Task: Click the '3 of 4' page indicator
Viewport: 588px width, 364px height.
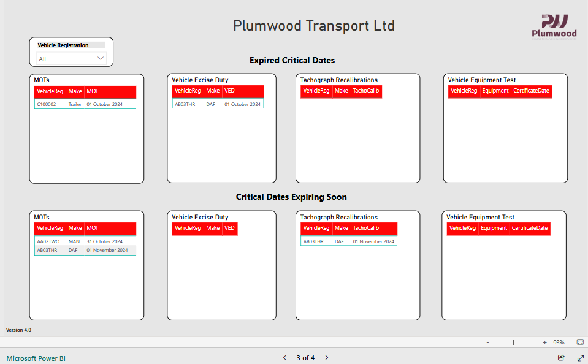Action: [x=305, y=358]
